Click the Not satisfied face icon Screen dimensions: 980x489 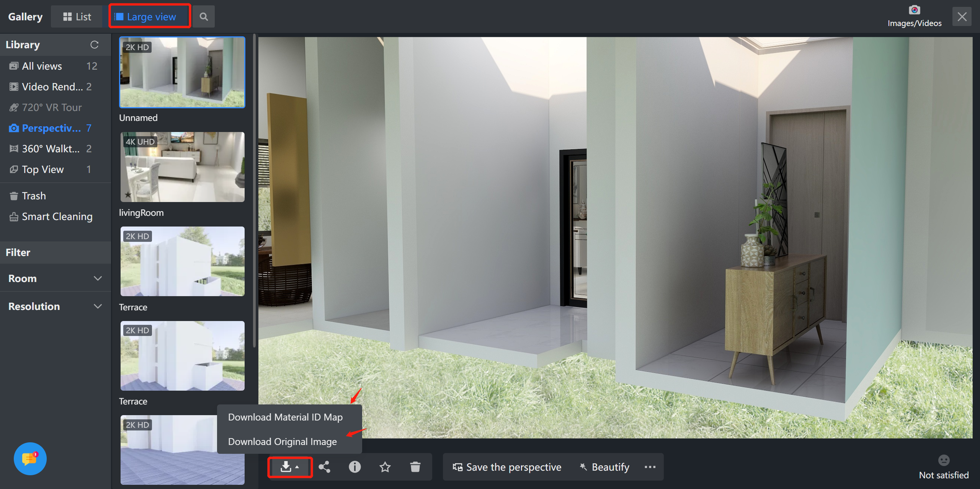(x=944, y=460)
